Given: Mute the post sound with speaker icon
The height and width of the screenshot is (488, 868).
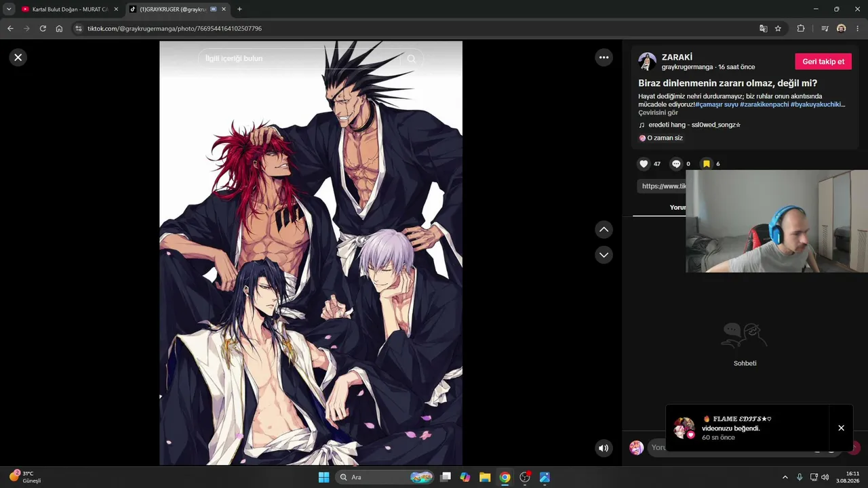Looking at the screenshot, I should pyautogui.click(x=604, y=448).
